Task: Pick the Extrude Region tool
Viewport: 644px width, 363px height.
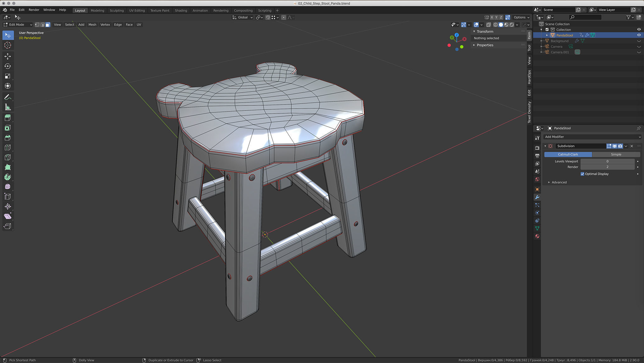Action: click(8, 118)
